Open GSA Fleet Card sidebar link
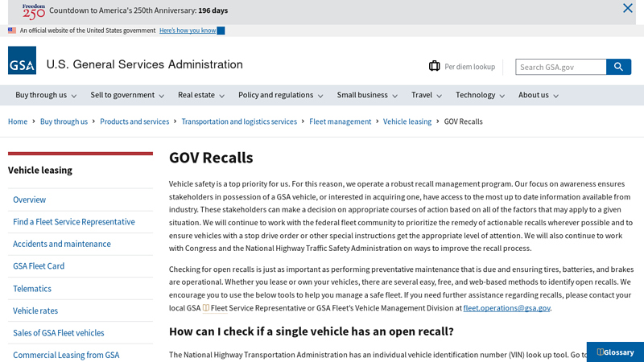 [39, 266]
